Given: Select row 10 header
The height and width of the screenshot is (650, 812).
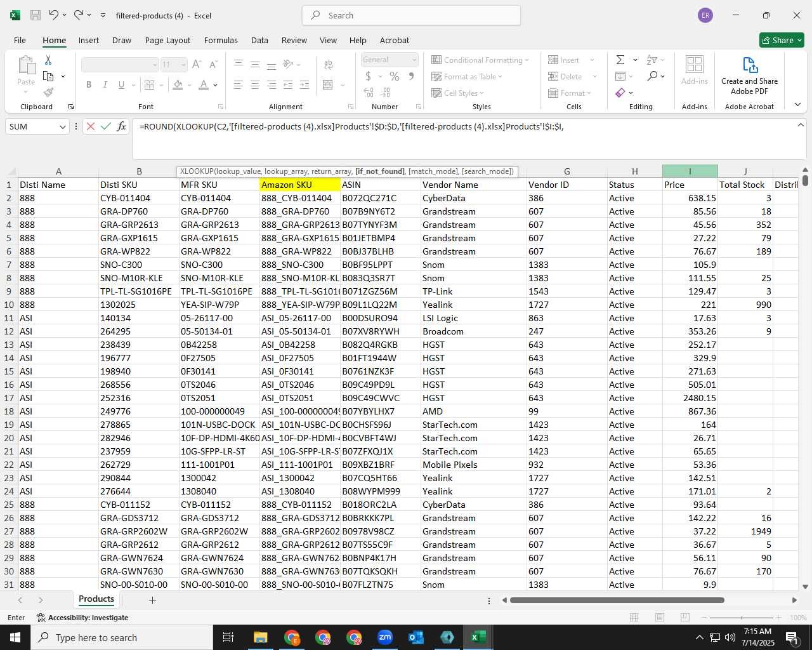Looking at the screenshot, I should [x=9, y=305].
